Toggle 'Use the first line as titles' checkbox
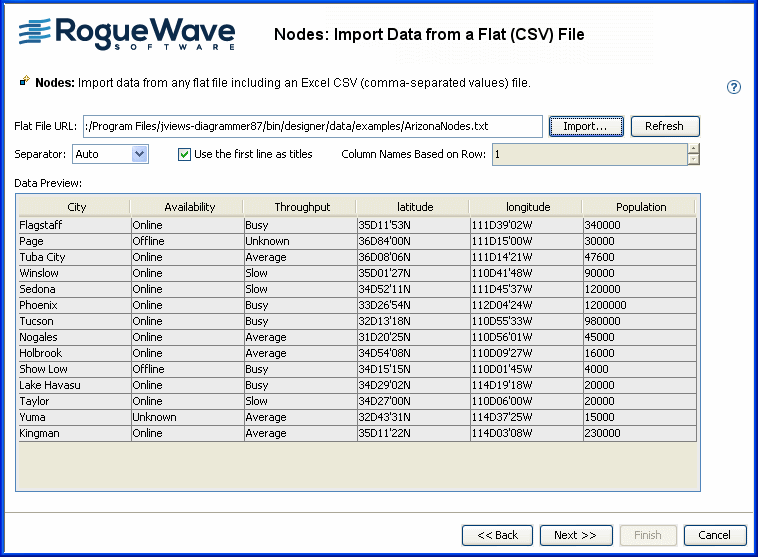Image resolution: width=758 pixels, height=557 pixels. [x=184, y=154]
